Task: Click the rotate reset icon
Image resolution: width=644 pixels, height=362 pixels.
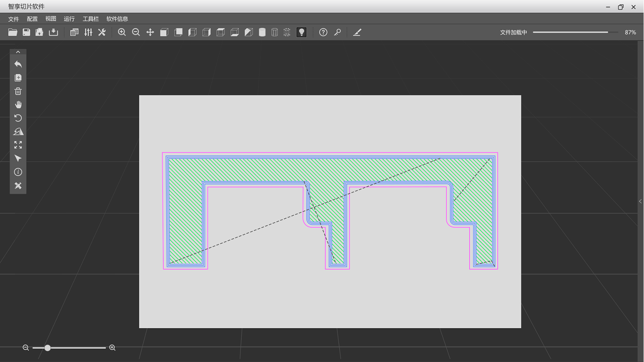Action: coord(18,118)
